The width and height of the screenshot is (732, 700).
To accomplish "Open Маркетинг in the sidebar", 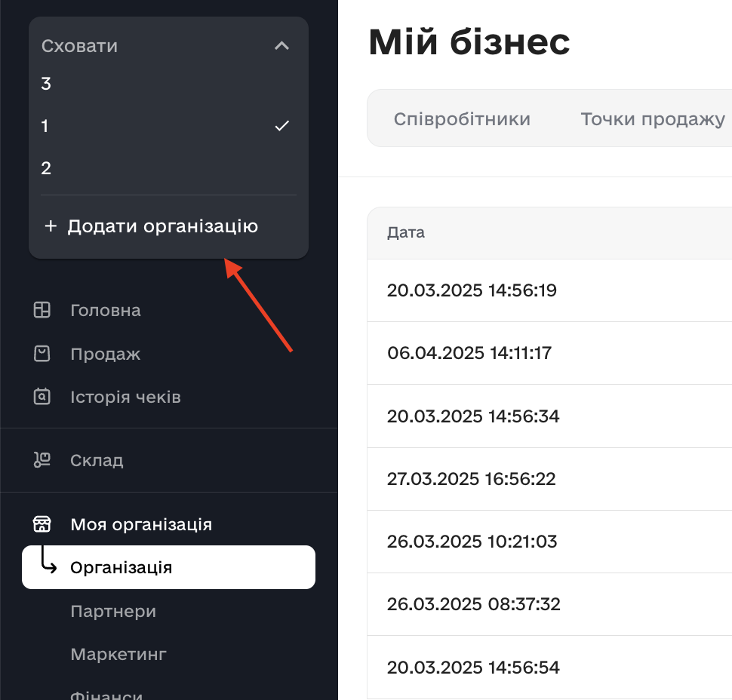I will pos(118,654).
